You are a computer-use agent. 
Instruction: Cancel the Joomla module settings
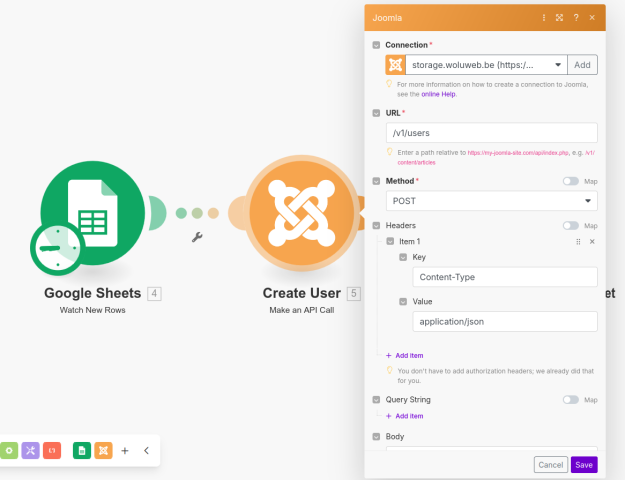click(x=551, y=465)
